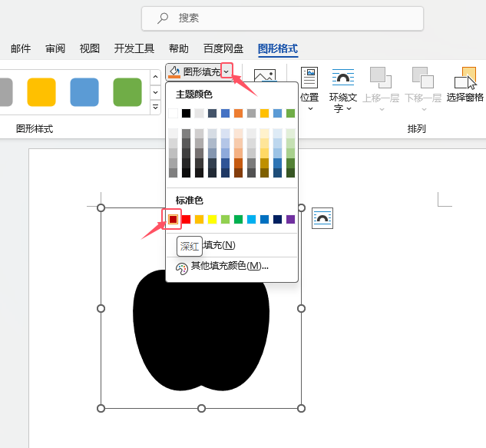This screenshot has height=448, width=486.
Task: Click the Wrap Text (环绕文字) icon
Action: (342, 78)
